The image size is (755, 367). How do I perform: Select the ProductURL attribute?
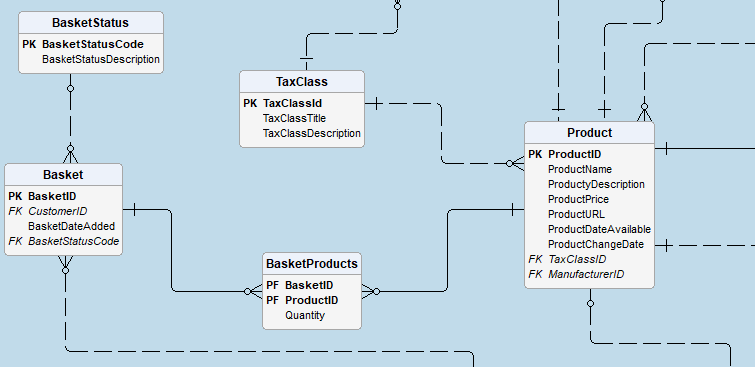(576, 214)
